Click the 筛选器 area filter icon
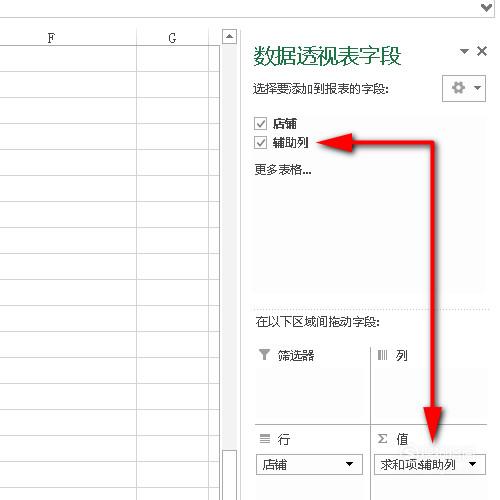 (x=264, y=355)
